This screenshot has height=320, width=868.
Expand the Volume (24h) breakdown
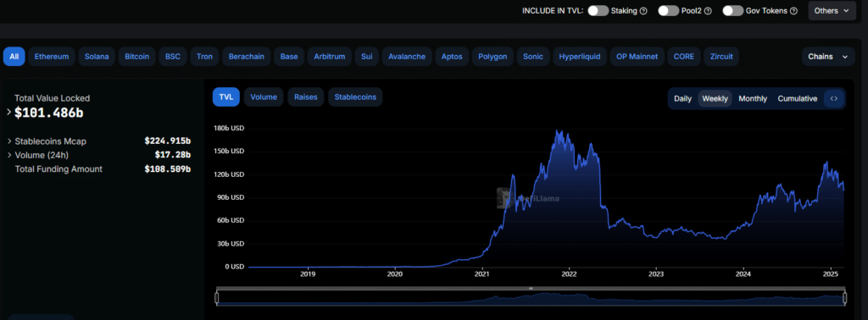9,155
